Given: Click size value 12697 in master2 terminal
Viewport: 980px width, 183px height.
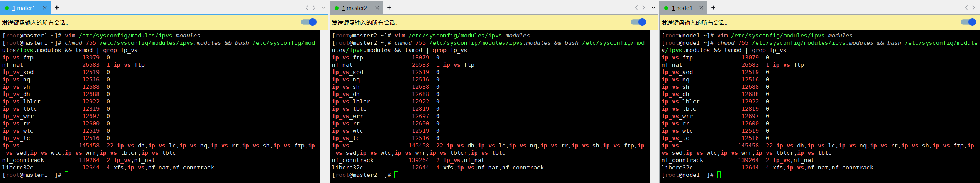Looking at the screenshot, I should pos(420,116).
